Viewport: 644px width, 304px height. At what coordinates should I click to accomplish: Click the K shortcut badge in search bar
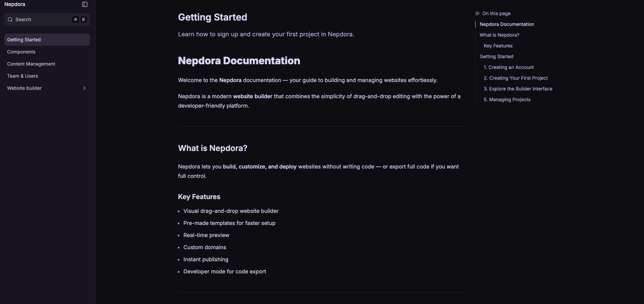click(83, 20)
